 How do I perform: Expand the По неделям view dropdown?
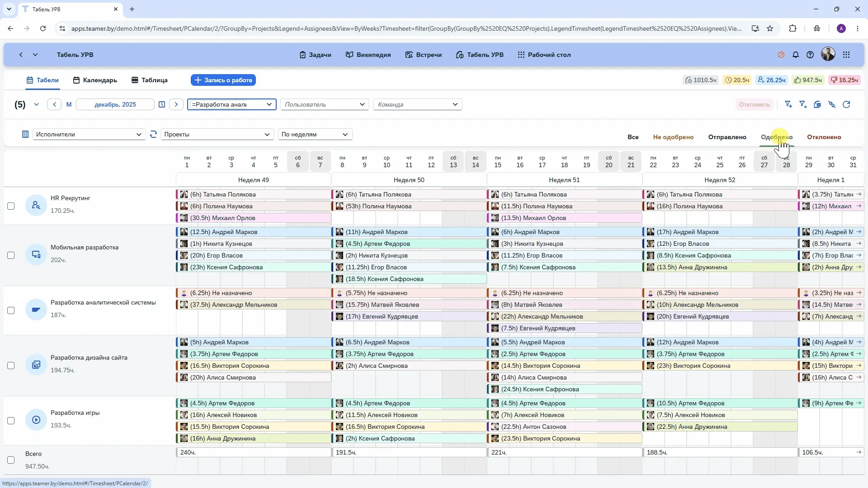pyautogui.click(x=315, y=134)
